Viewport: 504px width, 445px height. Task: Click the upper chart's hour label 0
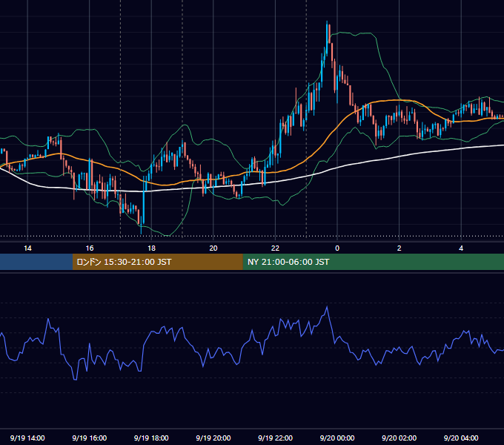(x=337, y=248)
